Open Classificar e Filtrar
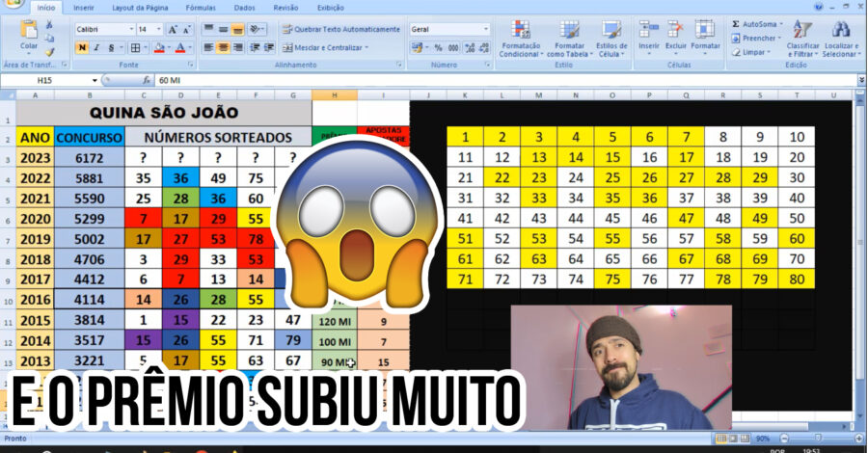Image resolution: width=868 pixels, height=453 pixels. click(x=802, y=39)
